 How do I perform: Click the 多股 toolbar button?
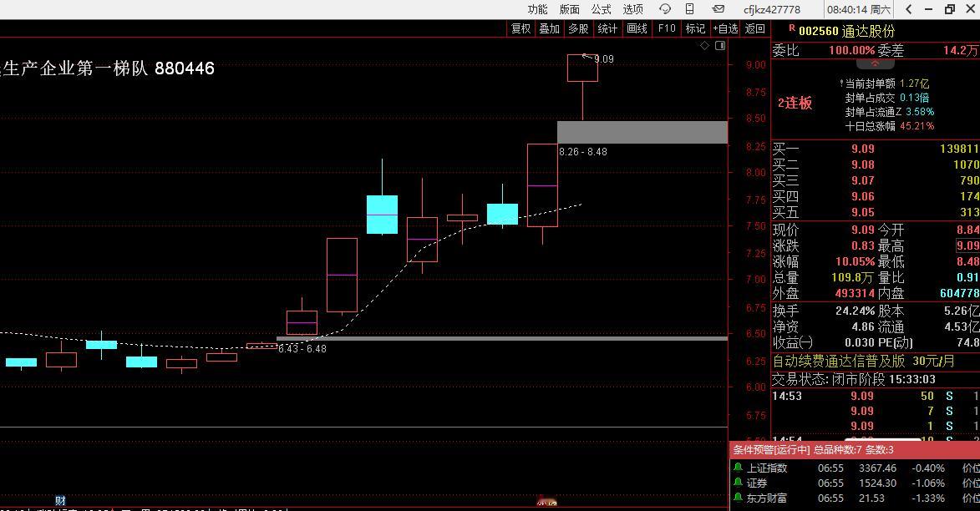pos(578,28)
